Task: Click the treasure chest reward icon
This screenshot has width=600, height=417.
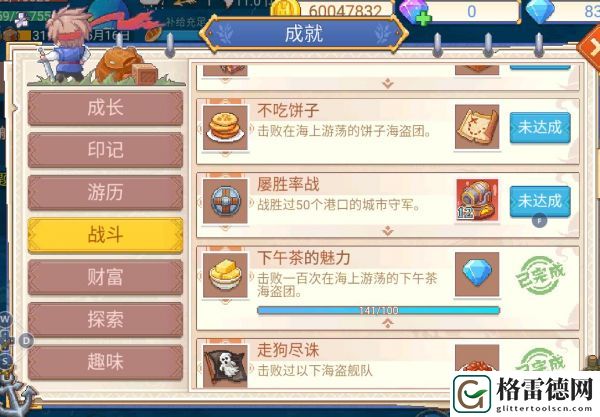Action: click(x=477, y=200)
